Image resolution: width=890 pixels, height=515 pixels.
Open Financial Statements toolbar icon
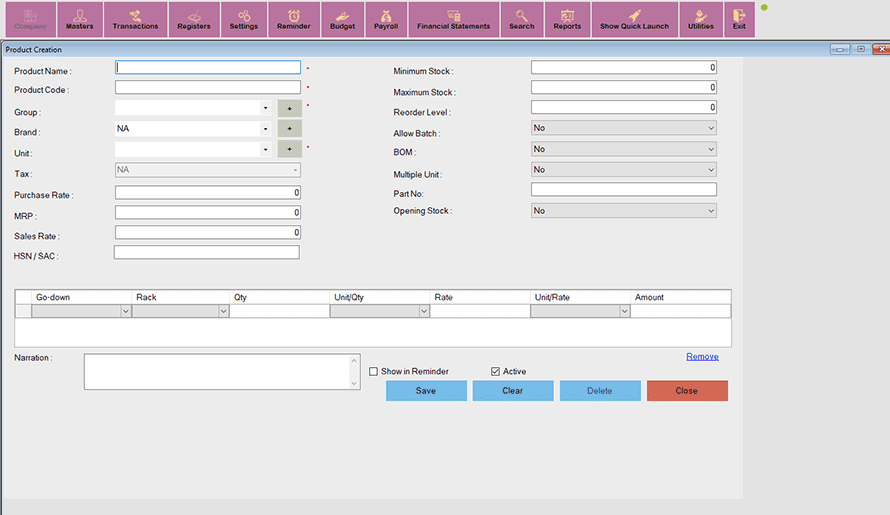pos(454,19)
